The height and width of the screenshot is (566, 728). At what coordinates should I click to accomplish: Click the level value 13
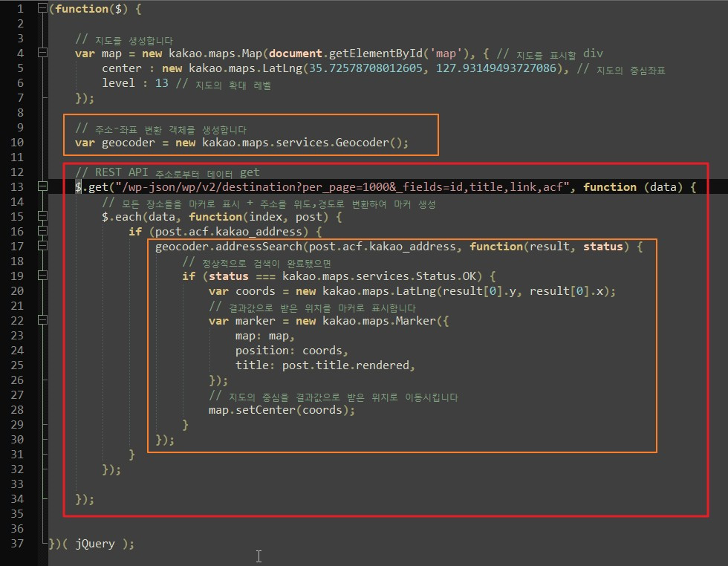pos(162,83)
